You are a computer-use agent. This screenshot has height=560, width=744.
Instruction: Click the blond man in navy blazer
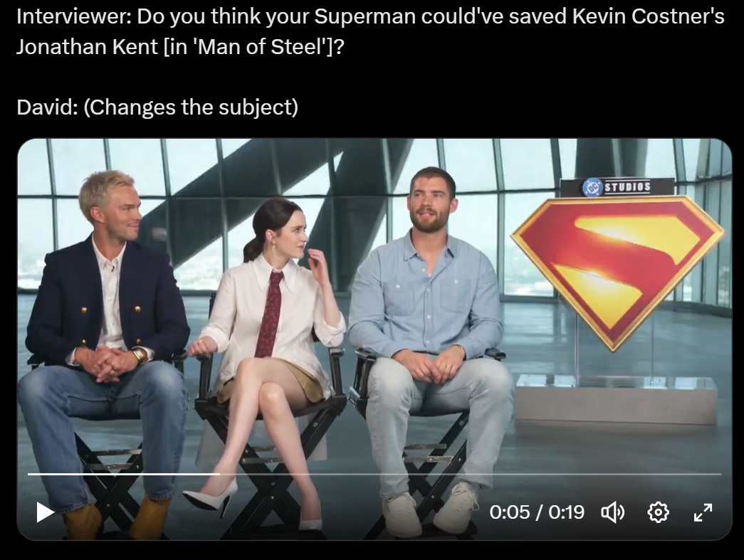(105, 351)
